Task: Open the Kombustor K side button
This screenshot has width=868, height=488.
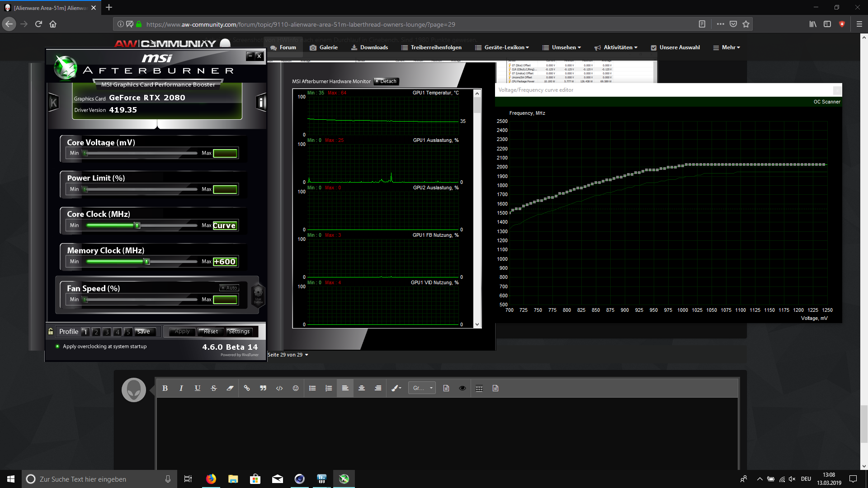Action: (53, 103)
